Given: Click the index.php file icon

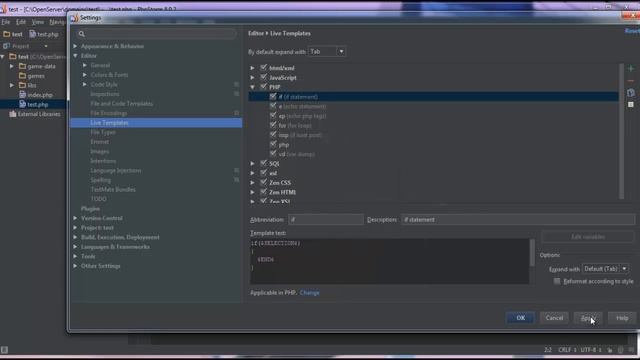Looking at the screenshot, I should click(22, 95).
